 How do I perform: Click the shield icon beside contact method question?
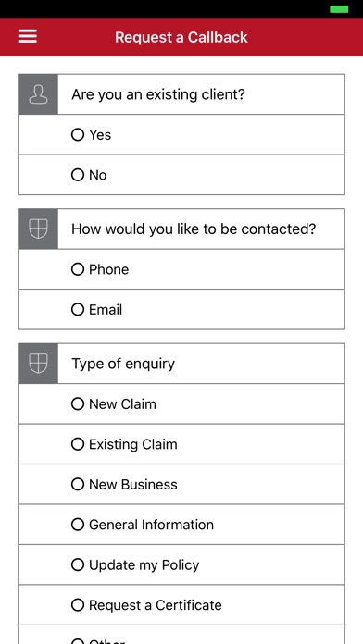click(x=38, y=229)
